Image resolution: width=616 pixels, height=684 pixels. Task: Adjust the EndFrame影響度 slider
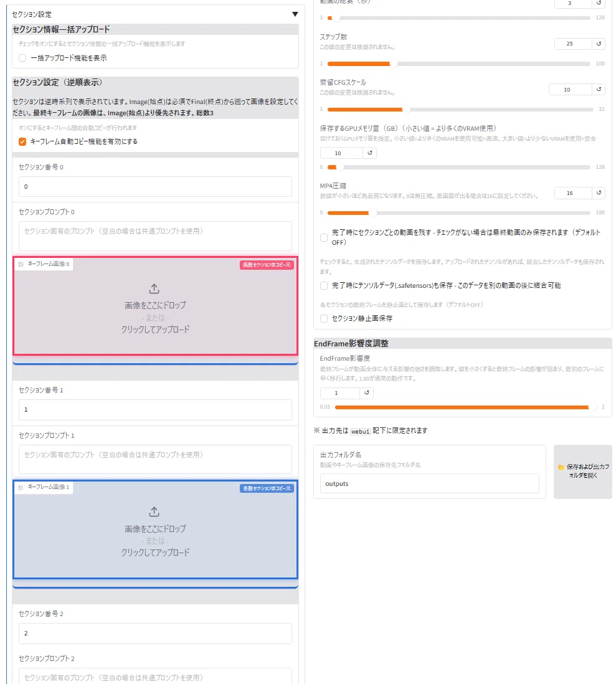pos(466,407)
